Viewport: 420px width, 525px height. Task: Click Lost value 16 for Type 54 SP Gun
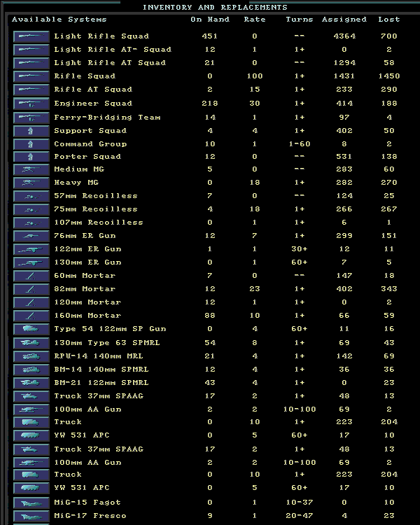pos(389,329)
